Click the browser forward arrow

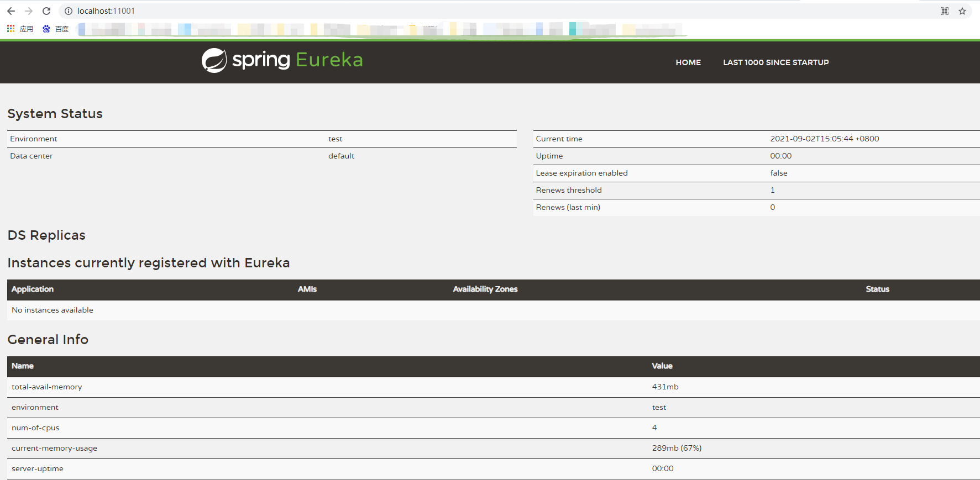coord(29,11)
